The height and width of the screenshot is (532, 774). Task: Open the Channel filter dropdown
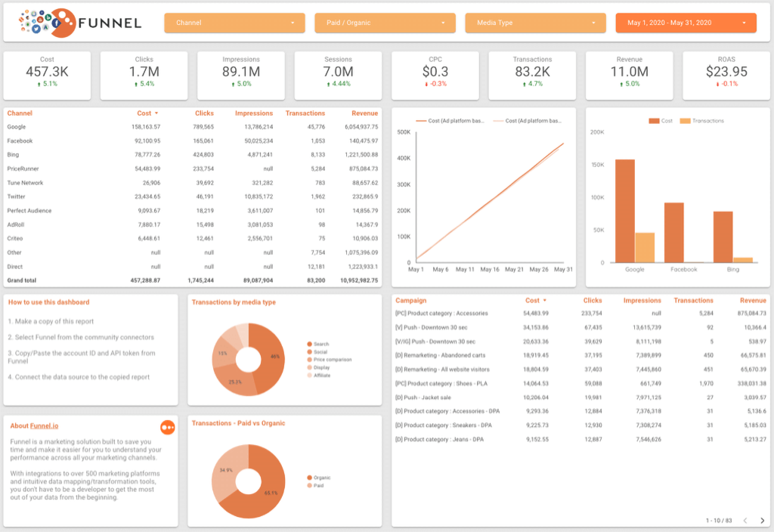coord(234,23)
